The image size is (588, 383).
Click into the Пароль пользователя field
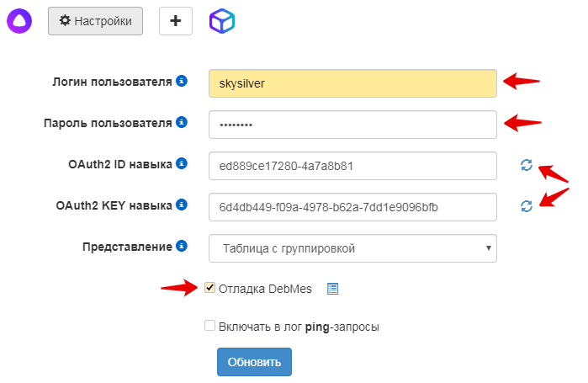pyautogui.click(x=352, y=125)
